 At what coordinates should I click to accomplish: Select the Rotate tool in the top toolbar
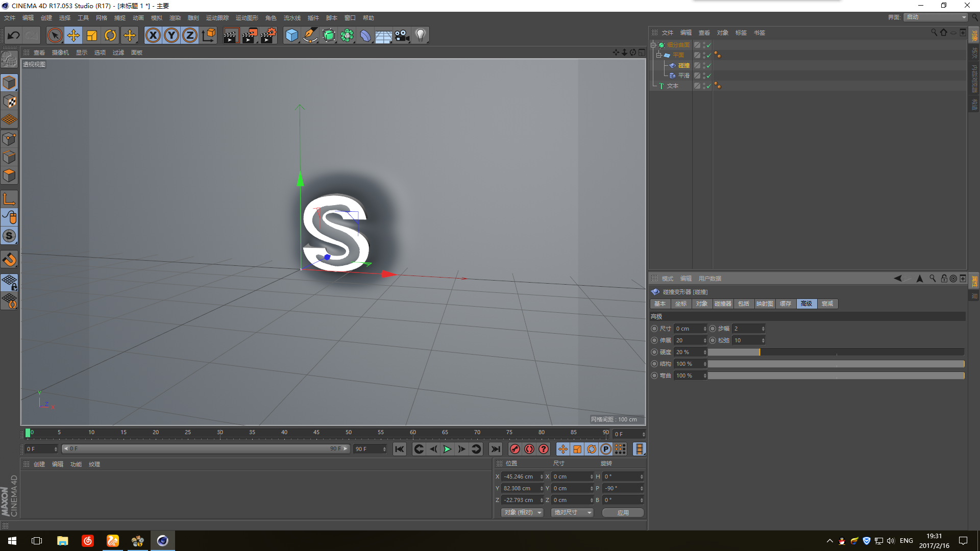pos(110,35)
